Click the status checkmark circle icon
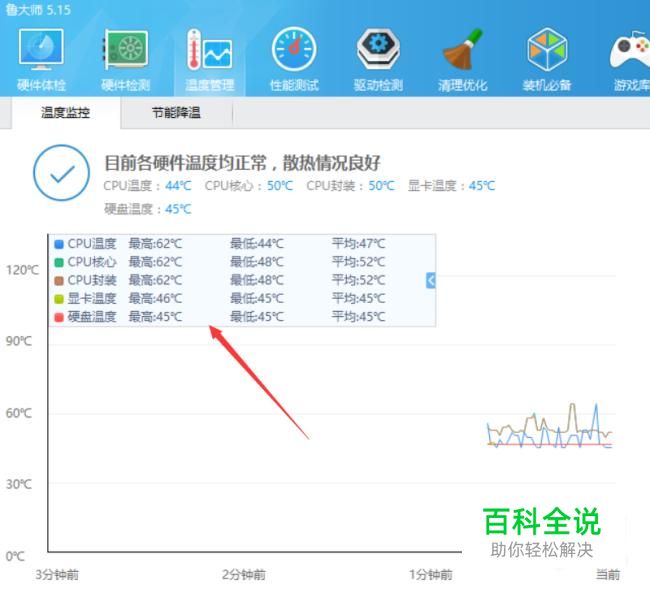Image resolution: width=650 pixels, height=593 pixels. pos(61,173)
